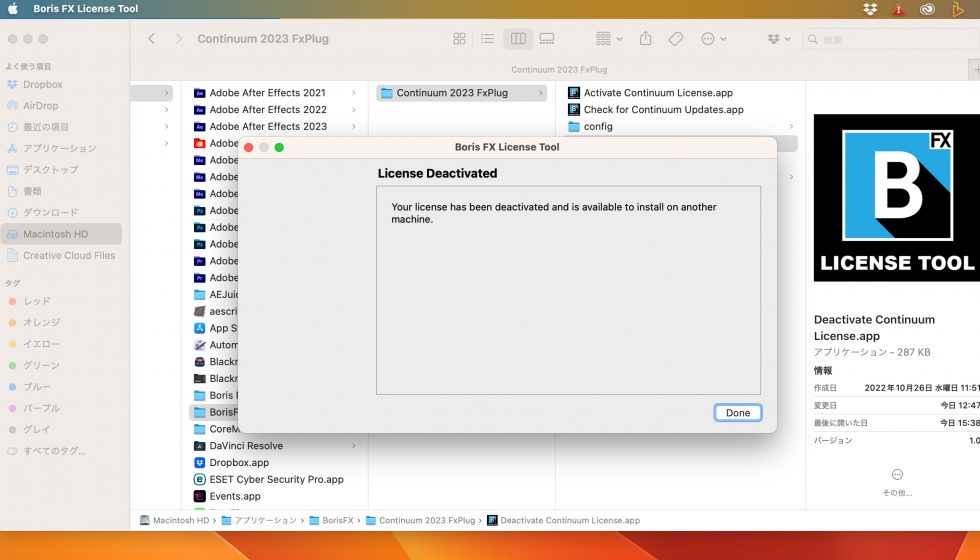Switch Finder to icon view
This screenshot has width=980, height=560.
click(459, 39)
